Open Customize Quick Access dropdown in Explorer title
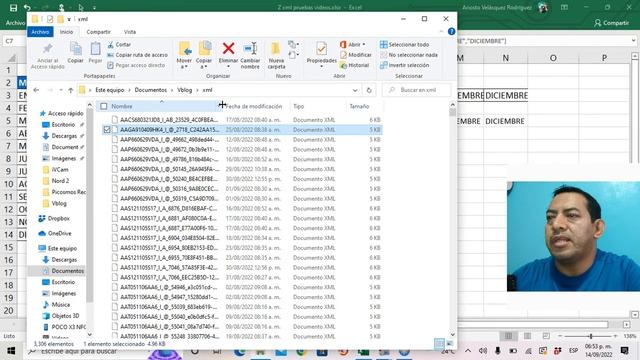 coord(69,19)
